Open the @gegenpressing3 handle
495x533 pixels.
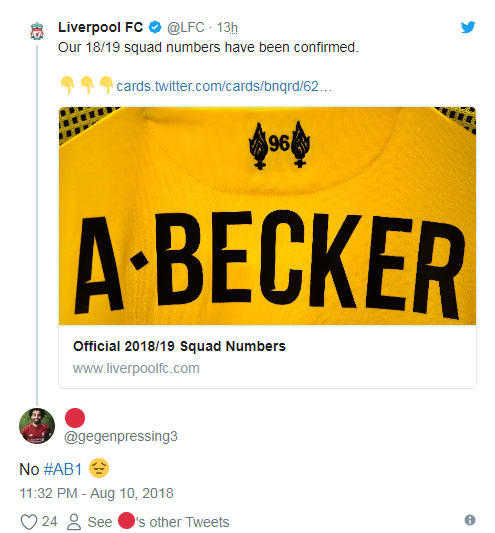(121, 436)
